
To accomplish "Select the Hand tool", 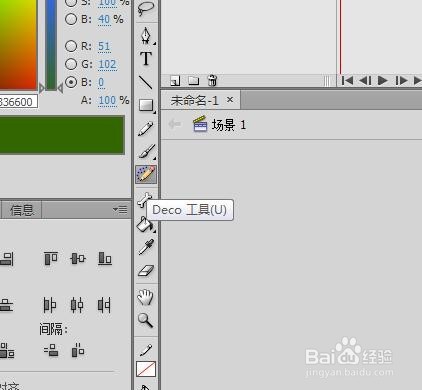I will (x=146, y=297).
